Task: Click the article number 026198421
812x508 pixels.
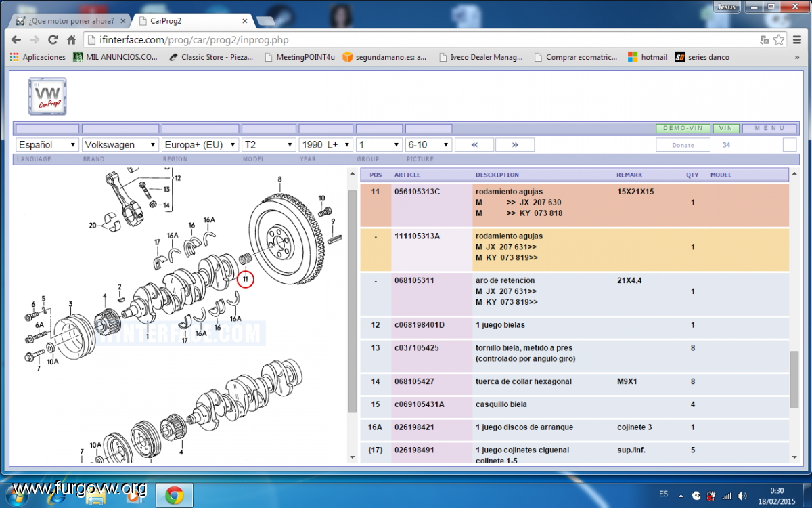Action: pos(414,427)
